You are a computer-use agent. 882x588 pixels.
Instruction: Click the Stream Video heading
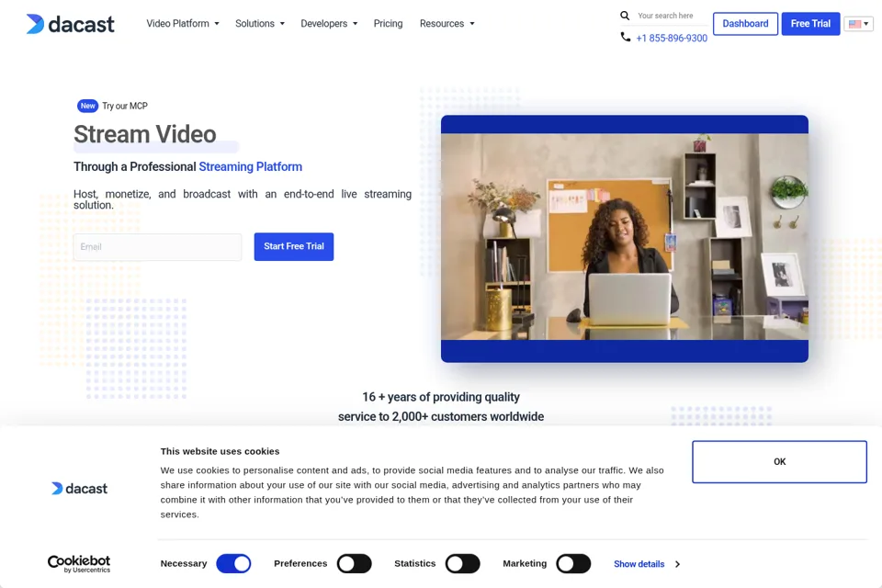(x=144, y=134)
